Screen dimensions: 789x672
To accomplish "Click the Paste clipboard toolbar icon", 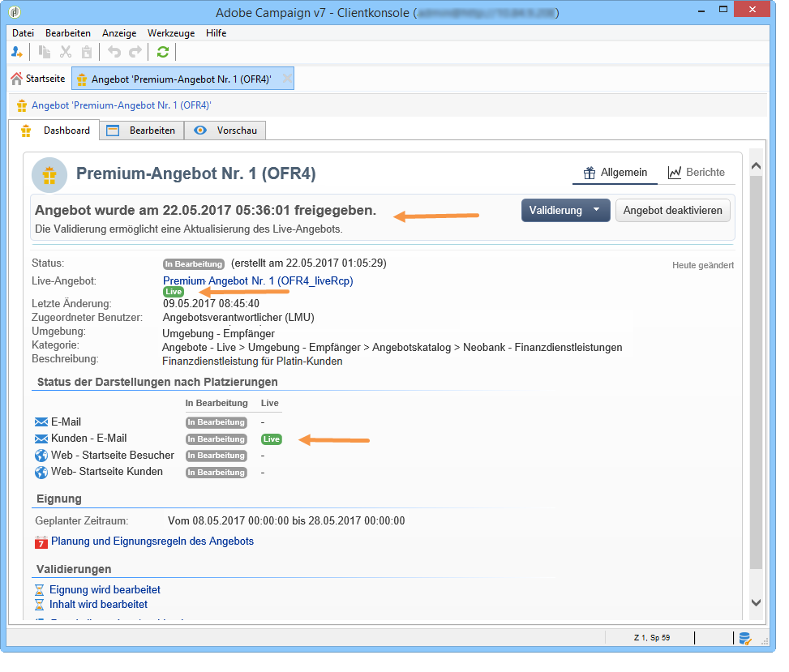I will [x=87, y=52].
